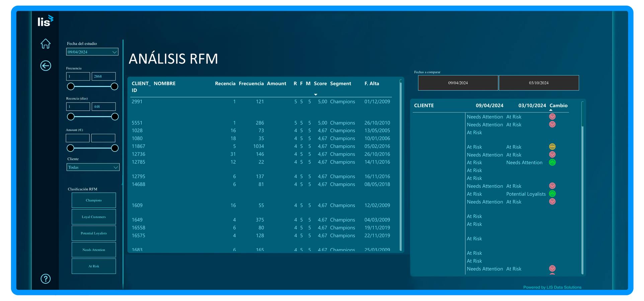This screenshot has width=644, height=301.
Task: Filter by Loyal Customers segment
Action: point(94,217)
